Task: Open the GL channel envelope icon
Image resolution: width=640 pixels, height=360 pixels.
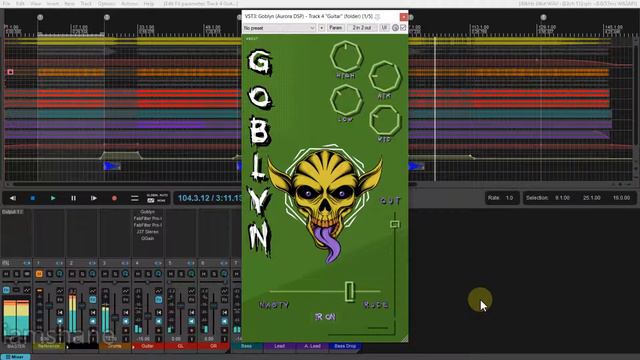Action: [x=191, y=291]
